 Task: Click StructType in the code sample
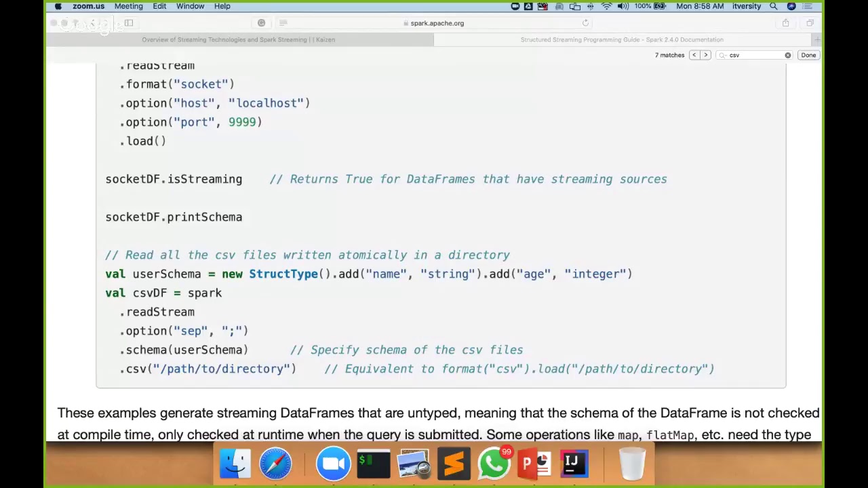click(283, 274)
